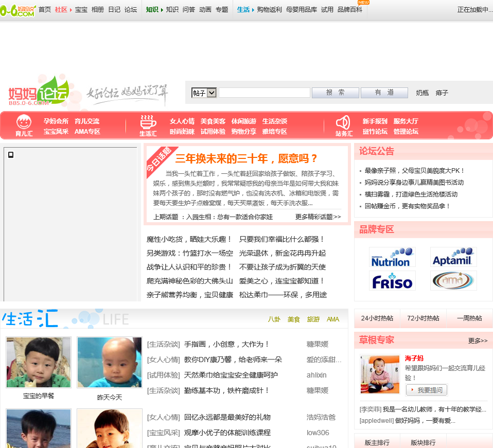Switch to the 一周热帖 tab
Image resolution: width=493 pixels, height=448 pixels.
pos(469,318)
